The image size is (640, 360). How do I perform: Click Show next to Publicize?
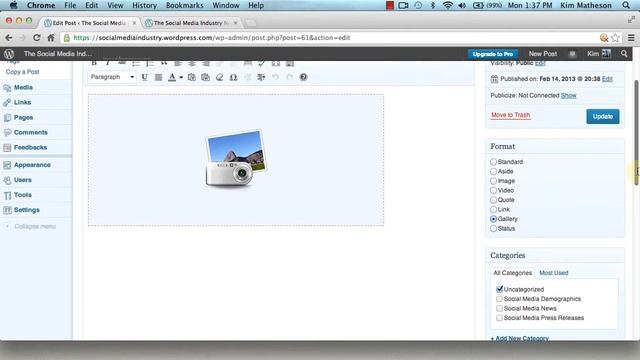(569, 96)
